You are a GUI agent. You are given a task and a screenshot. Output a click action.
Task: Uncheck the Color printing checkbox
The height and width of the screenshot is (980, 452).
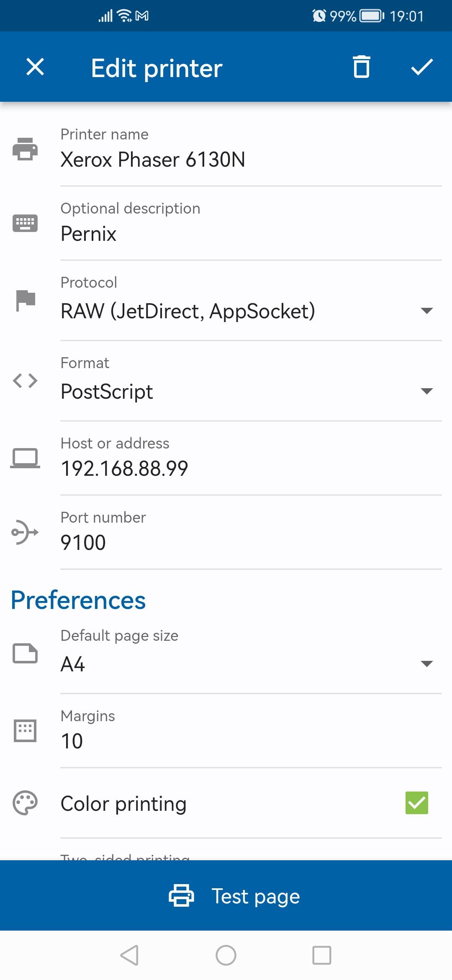point(416,803)
